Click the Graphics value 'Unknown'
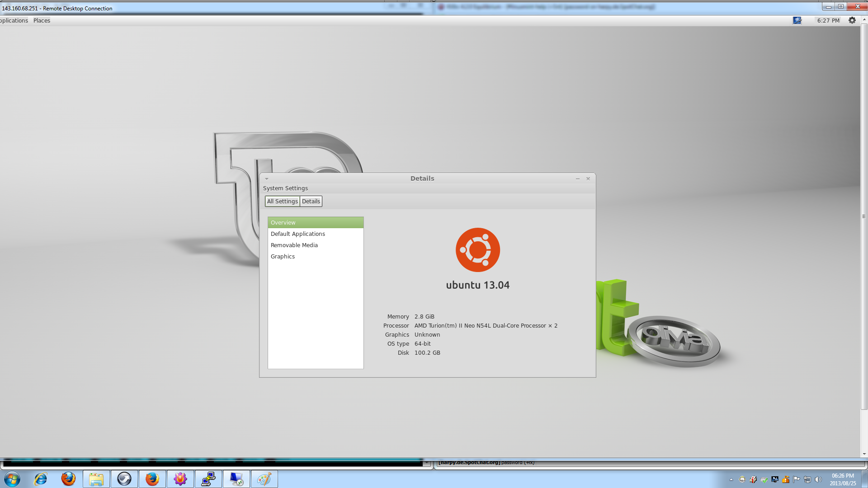Viewport: 868px width, 488px height. coord(427,335)
